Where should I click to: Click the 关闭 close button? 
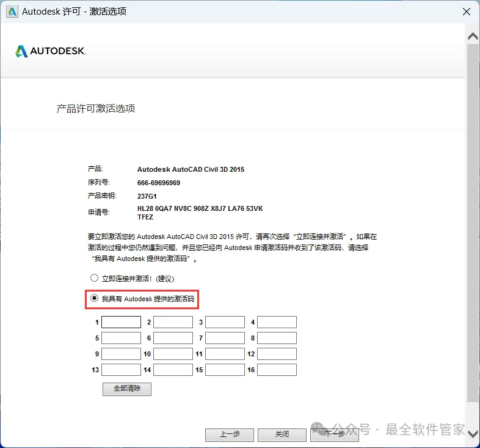coord(282,435)
